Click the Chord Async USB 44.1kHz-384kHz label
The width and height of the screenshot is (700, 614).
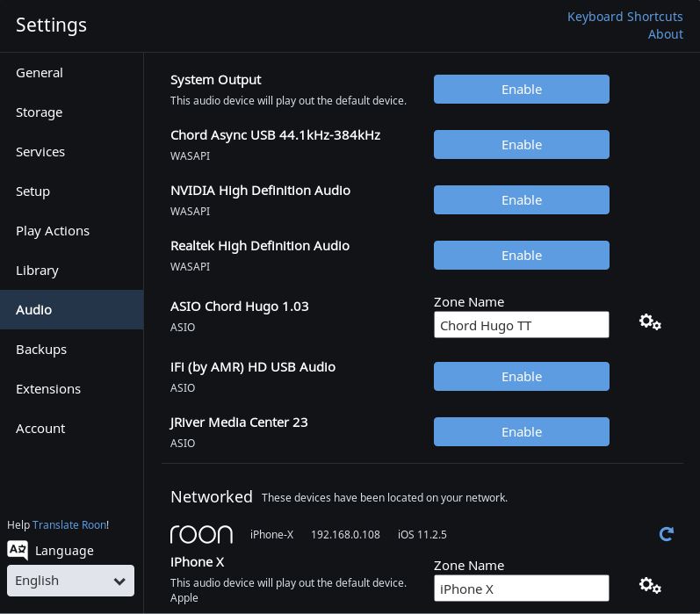point(276,135)
